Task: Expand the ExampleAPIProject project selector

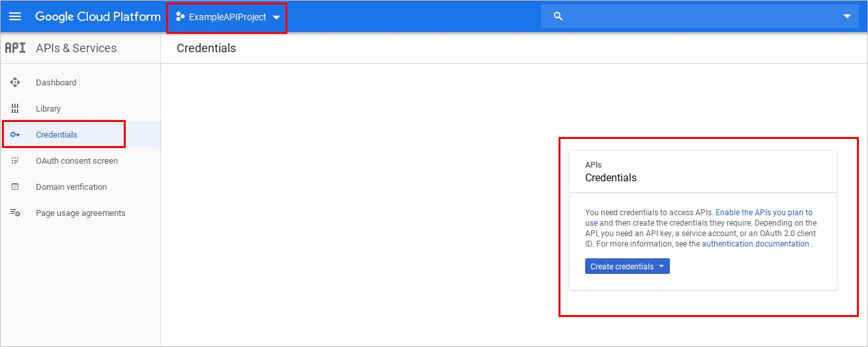Action: [x=277, y=18]
